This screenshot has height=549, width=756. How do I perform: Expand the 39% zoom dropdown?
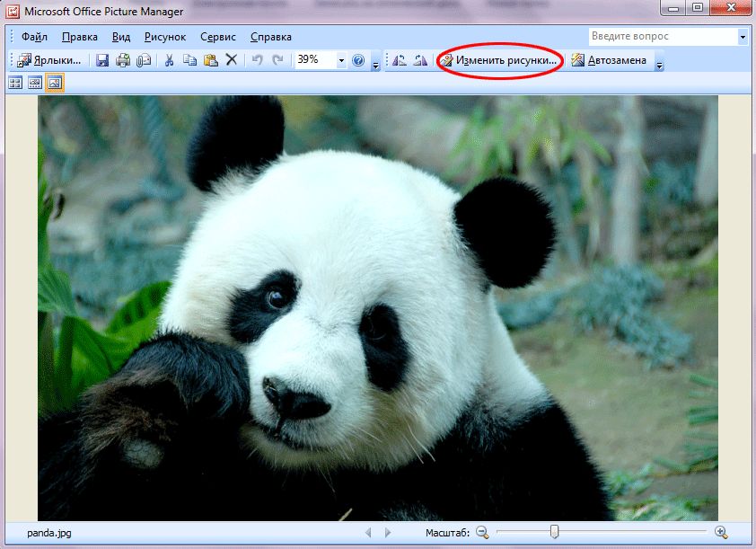tap(341, 60)
